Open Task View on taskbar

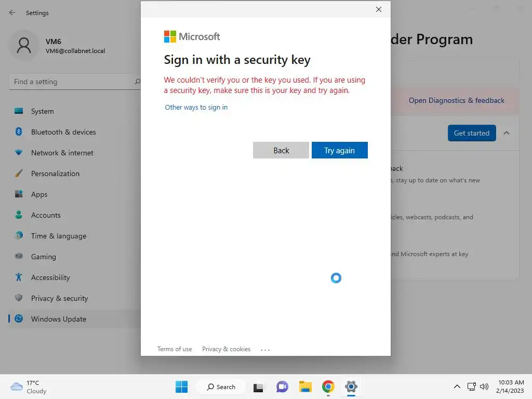click(x=258, y=387)
